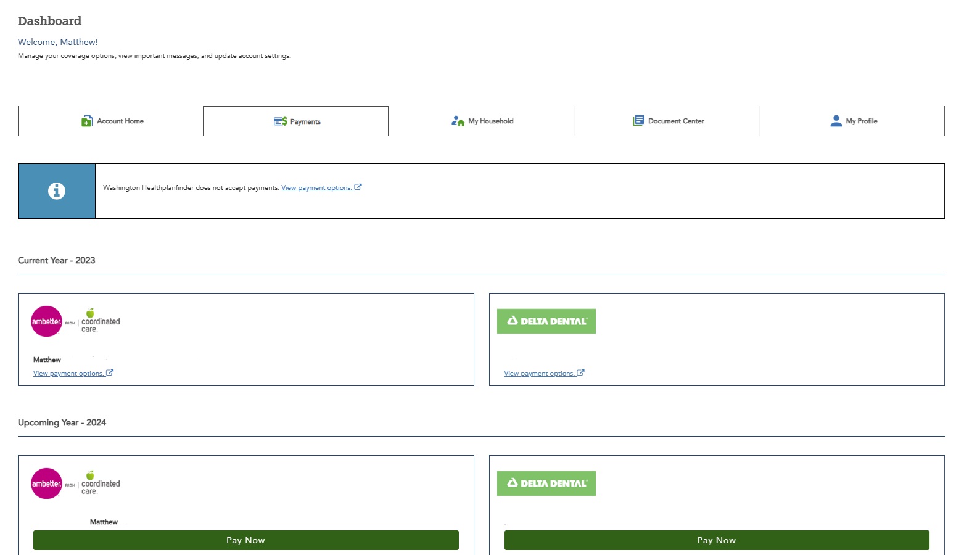The width and height of the screenshot is (980, 555).
Task: Click the Account Home icon
Action: pyautogui.click(x=87, y=121)
